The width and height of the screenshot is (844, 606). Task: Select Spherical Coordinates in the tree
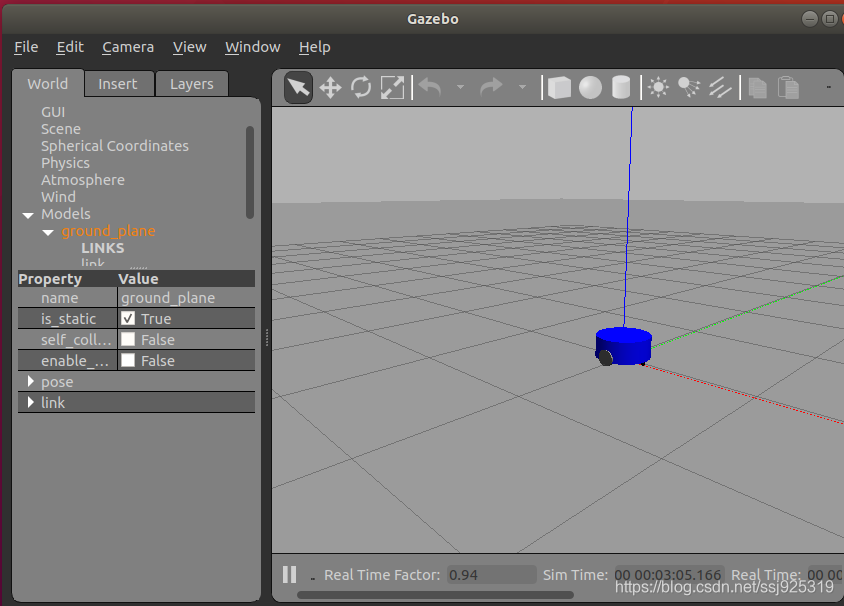click(x=115, y=146)
